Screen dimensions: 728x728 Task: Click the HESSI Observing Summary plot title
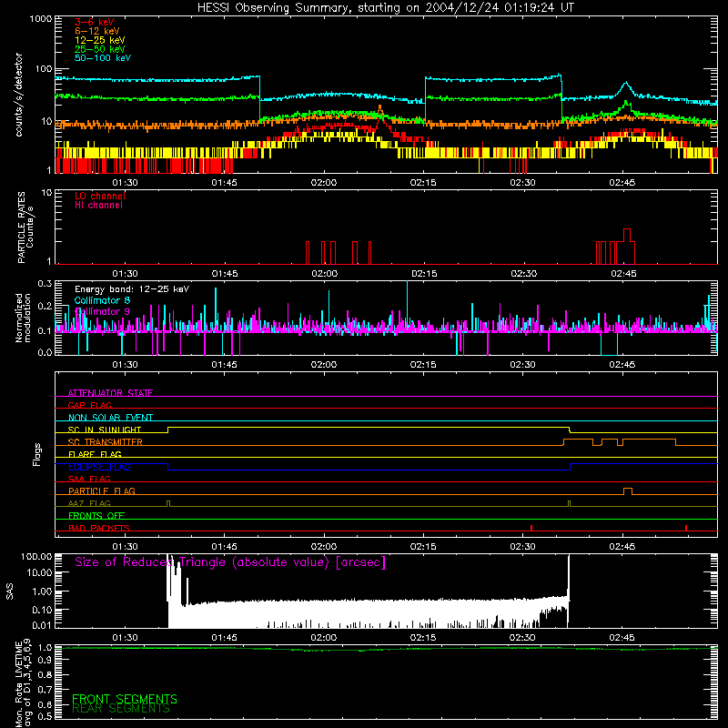point(386,8)
